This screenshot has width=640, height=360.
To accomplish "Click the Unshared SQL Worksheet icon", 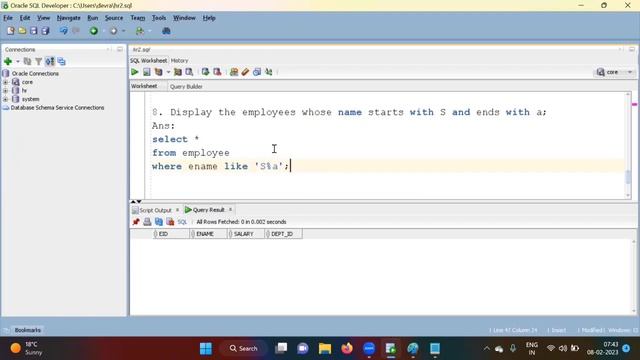I will coord(234,72).
